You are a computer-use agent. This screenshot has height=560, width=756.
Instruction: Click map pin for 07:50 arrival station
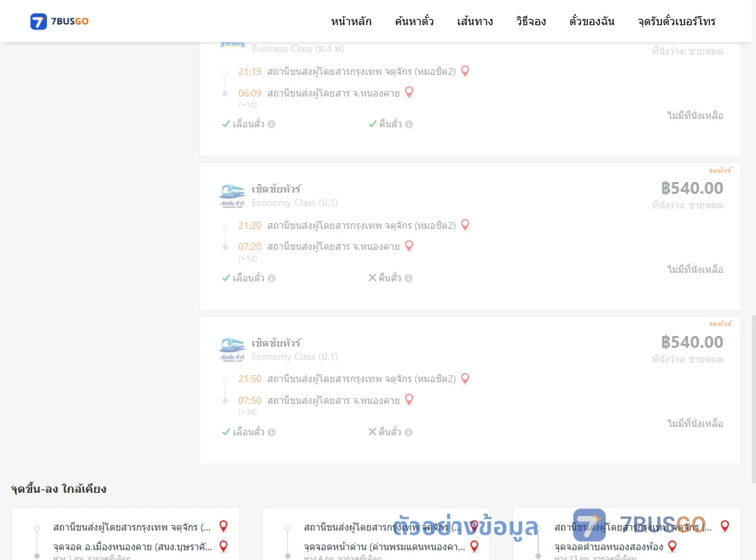[409, 400]
